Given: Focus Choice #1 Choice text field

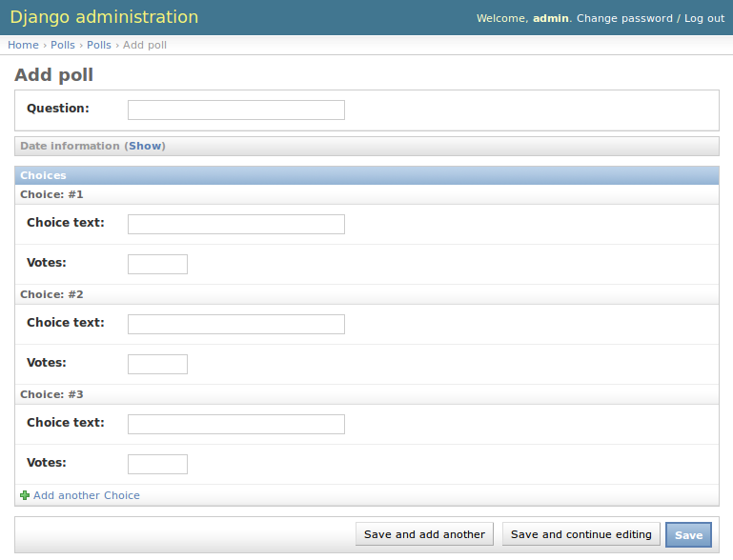Looking at the screenshot, I should (235, 224).
